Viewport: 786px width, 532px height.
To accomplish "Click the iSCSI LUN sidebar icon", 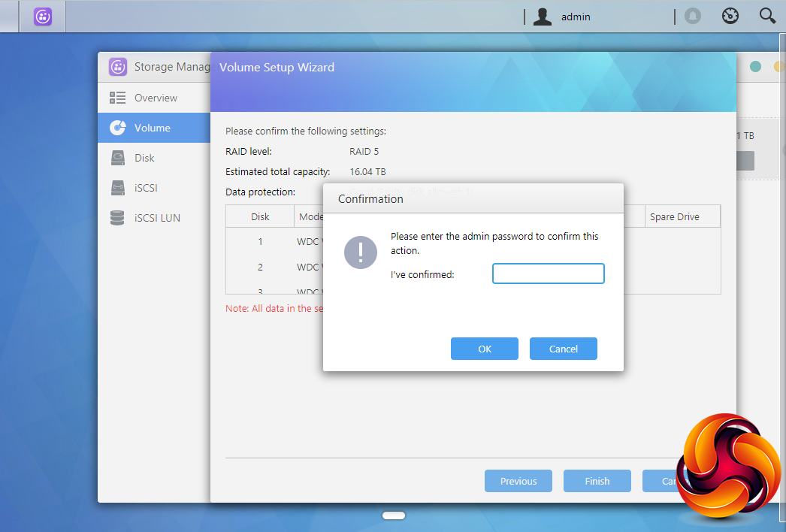I will click(117, 218).
